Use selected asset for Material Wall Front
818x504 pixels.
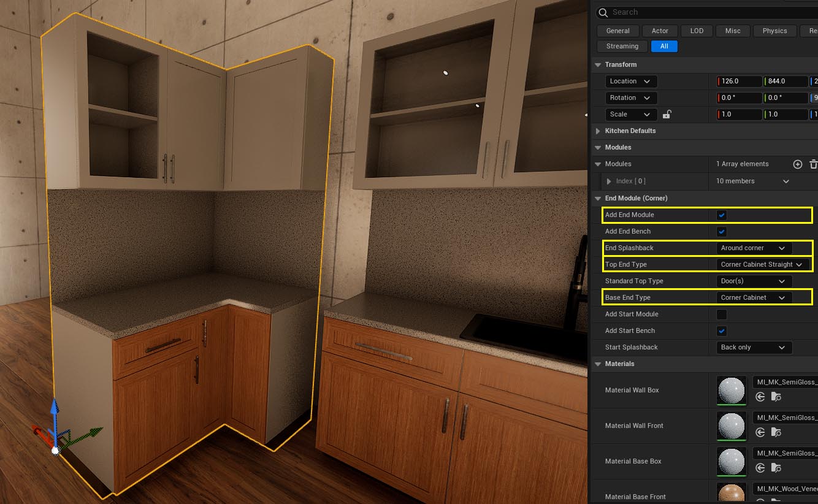(760, 432)
